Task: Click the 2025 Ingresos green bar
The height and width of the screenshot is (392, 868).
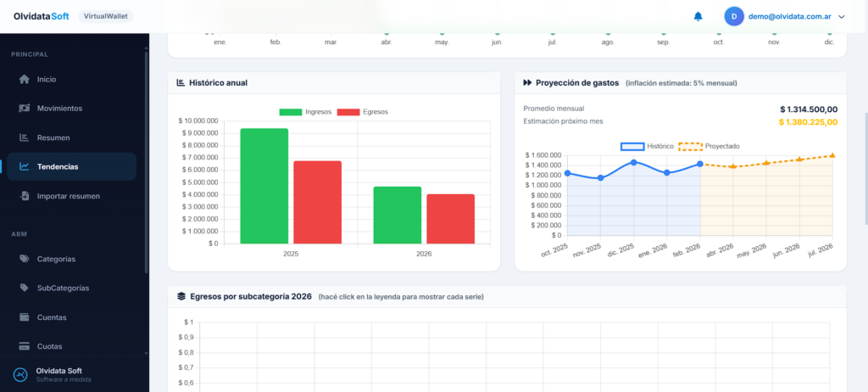Action: point(264,186)
